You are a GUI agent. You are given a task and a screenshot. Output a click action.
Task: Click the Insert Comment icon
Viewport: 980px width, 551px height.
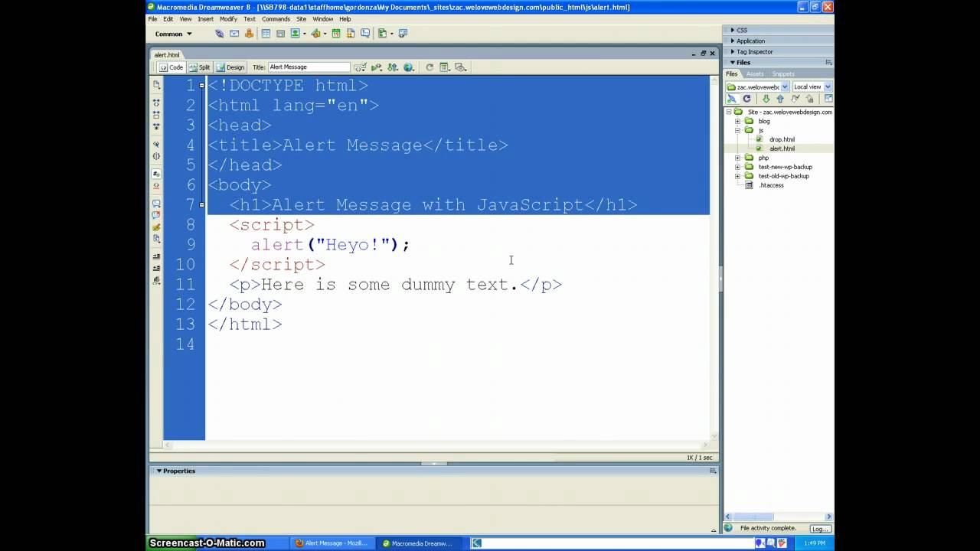pyautogui.click(x=365, y=34)
